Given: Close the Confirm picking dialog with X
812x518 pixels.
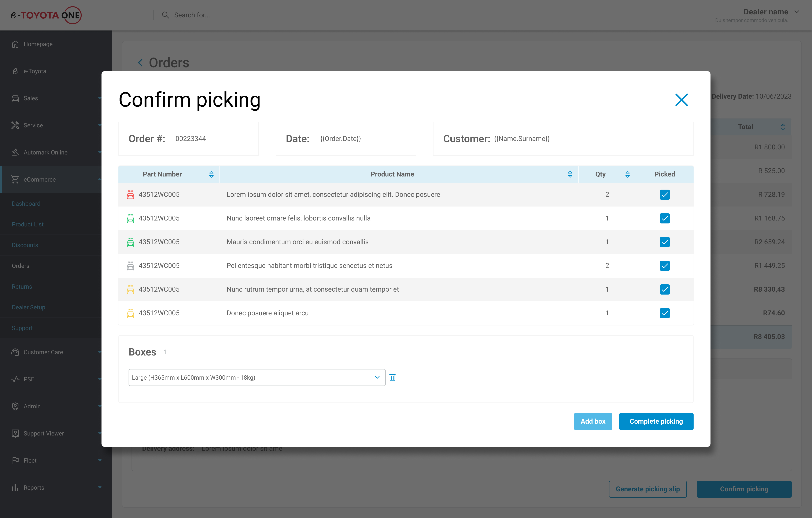Looking at the screenshot, I should point(681,100).
